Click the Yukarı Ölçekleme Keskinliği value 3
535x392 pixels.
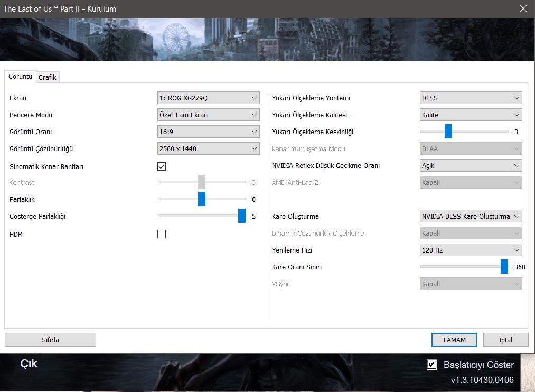pos(516,132)
